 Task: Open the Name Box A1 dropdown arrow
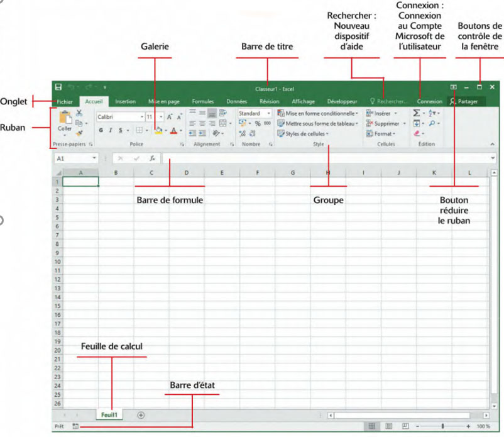tap(94, 158)
